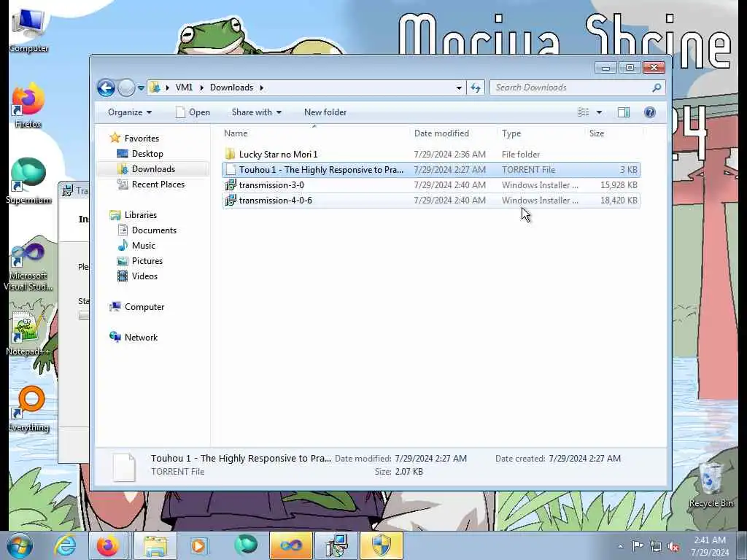This screenshot has width=747, height=560.
Task: Click Open in the Explorer toolbar
Action: pos(193,112)
